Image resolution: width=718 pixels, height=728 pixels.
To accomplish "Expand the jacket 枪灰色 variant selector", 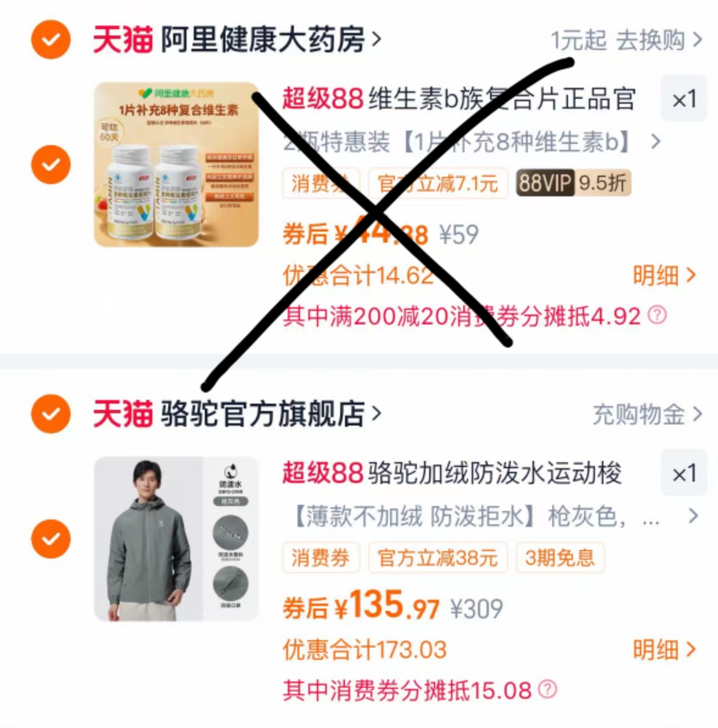I will click(x=495, y=516).
